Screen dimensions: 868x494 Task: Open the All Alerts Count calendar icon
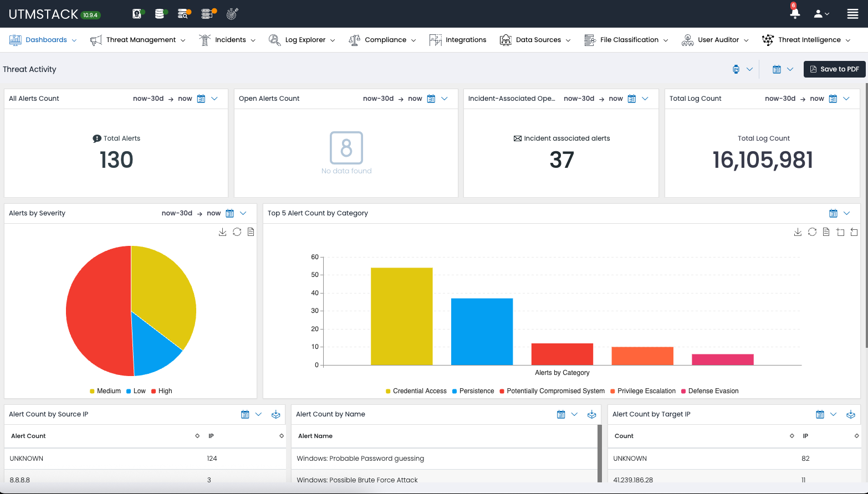click(201, 99)
